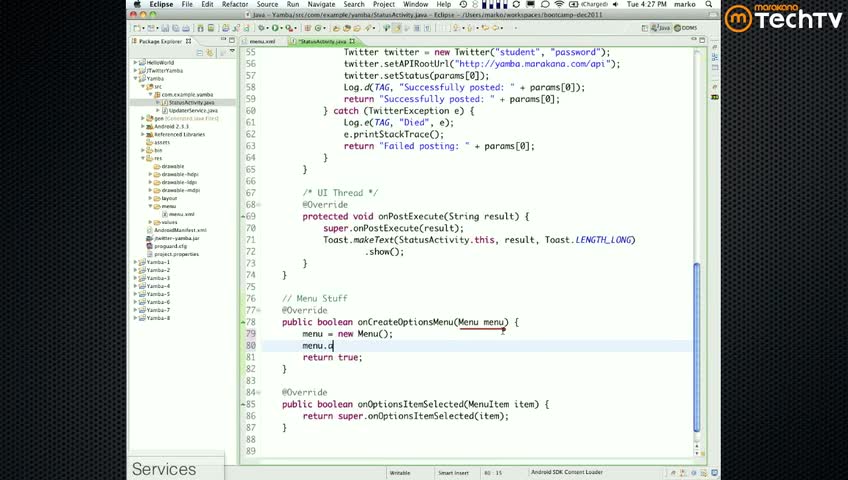Viewport: 848px width, 480px height.
Task: Toggle code folding at line 77
Action: pos(259,310)
